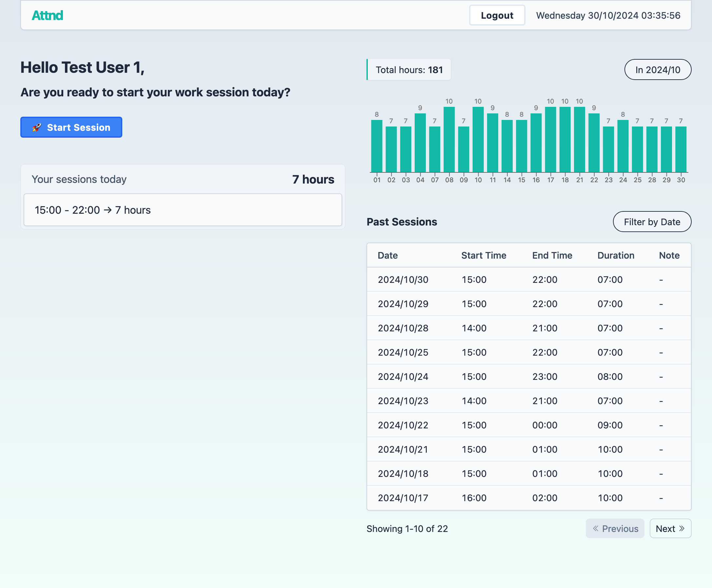Click the Logout button
The width and height of the screenshot is (712, 588).
pyautogui.click(x=497, y=15)
